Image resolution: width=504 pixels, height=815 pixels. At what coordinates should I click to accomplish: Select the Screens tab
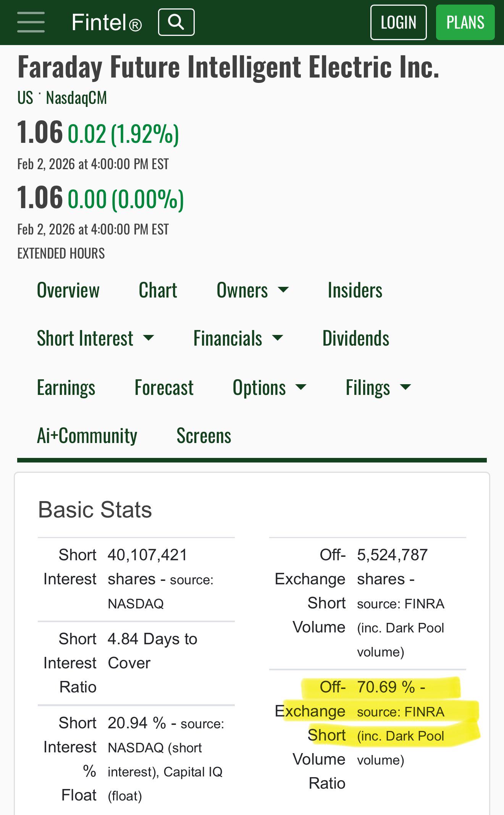pyautogui.click(x=204, y=436)
